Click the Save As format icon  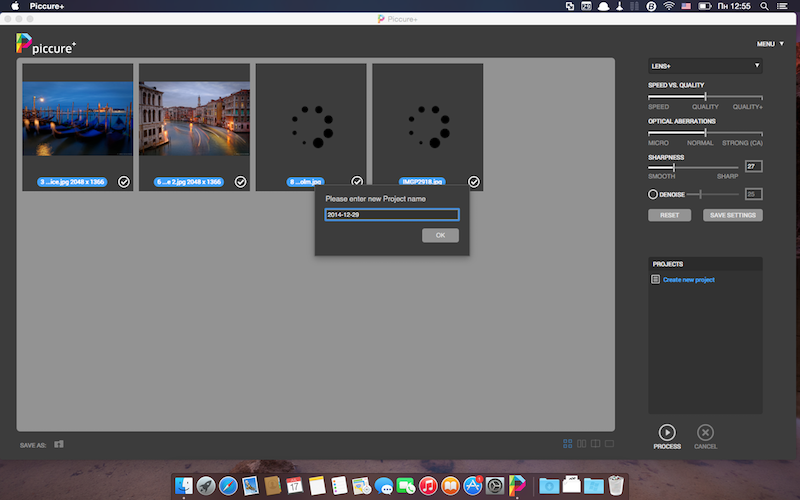click(59, 444)
